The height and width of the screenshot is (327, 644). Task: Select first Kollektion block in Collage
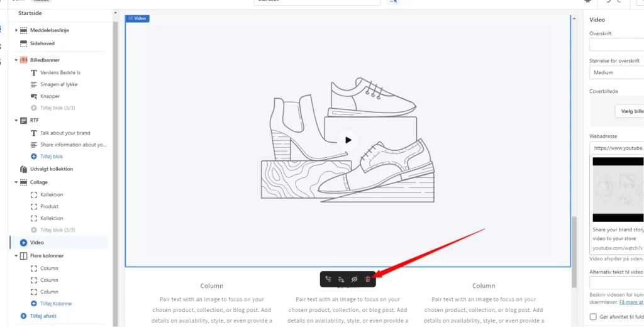click(52, 195)
